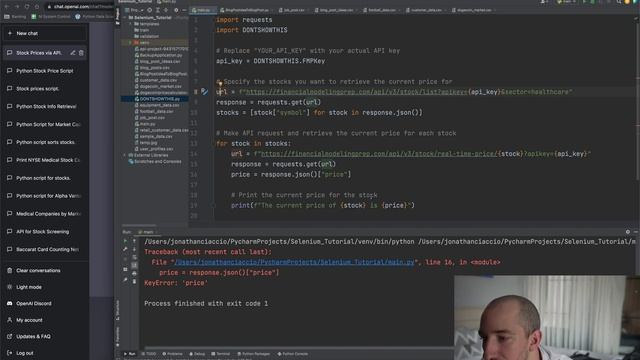Click Clear conversations in ChatGPT sidebar
The height and width of the screenshot is (360, 640).
[44, 270]
